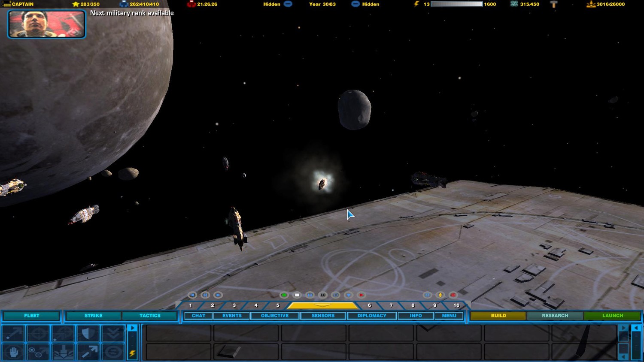Click the yellow lightning bolt icon

[132, 353]
